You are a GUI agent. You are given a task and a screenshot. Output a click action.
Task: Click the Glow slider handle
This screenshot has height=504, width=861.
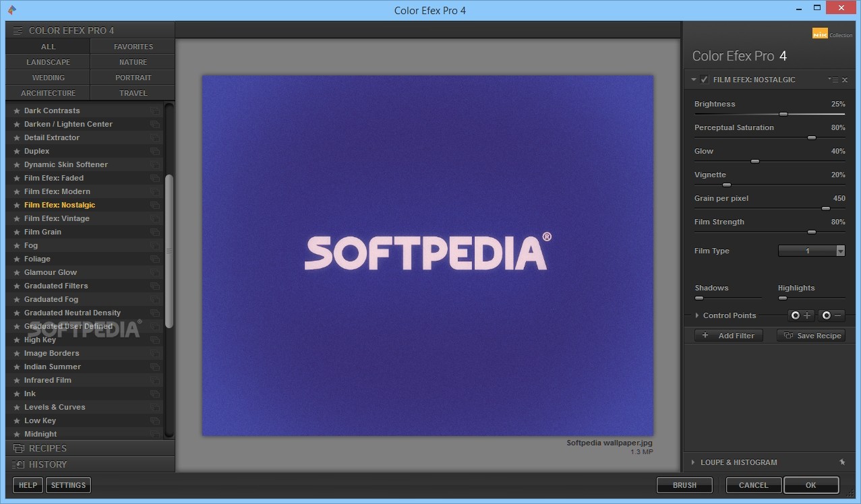(755, 162)
